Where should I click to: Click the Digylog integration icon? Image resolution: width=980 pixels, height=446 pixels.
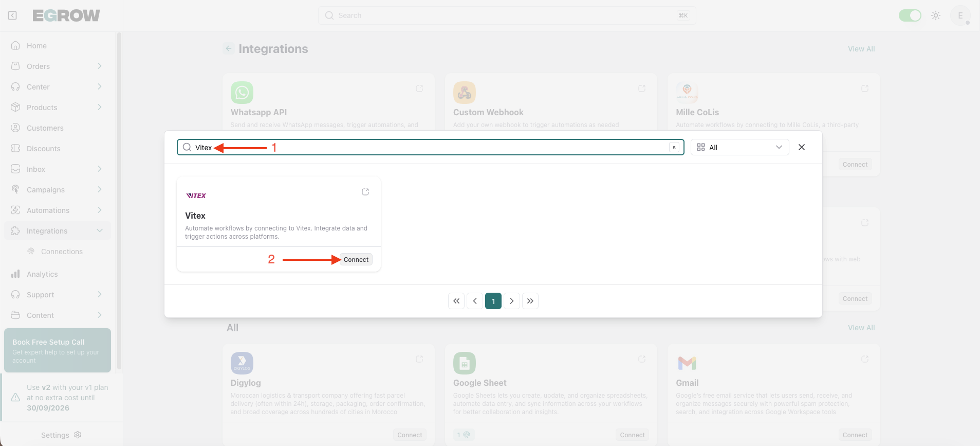pos(242,363)
